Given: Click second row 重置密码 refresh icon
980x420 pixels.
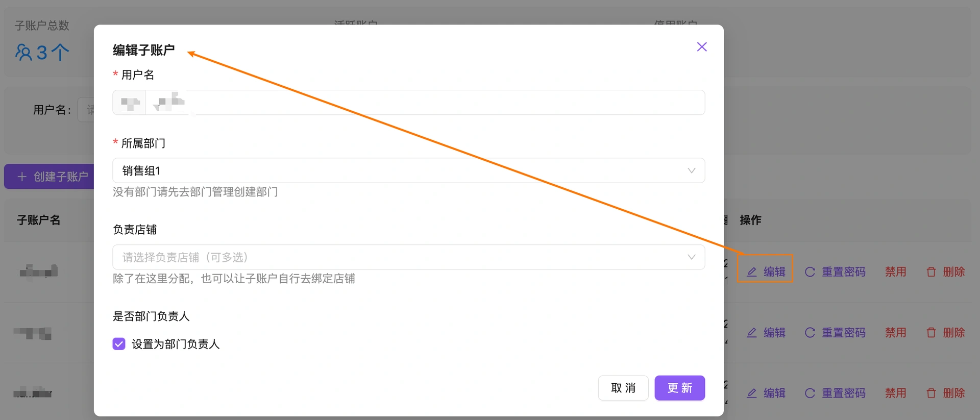Looking at the screenshot, I should tap(810, 333).
